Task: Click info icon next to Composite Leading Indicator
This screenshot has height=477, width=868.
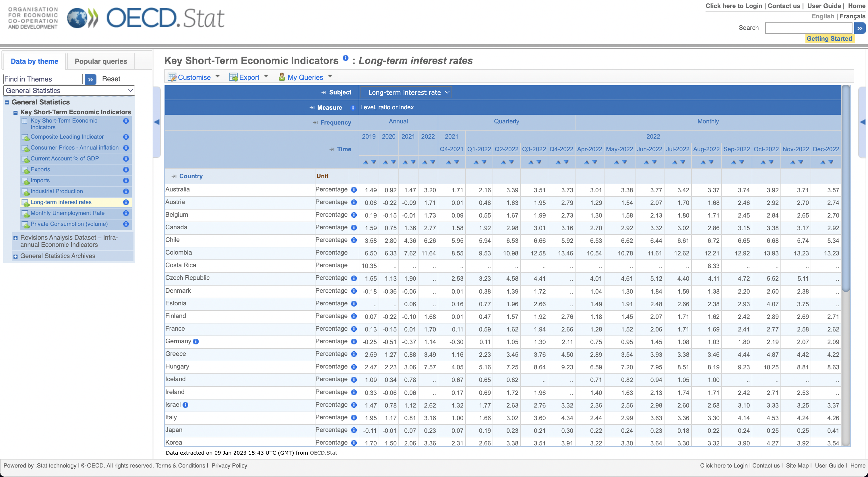Action: click(126, 137)
